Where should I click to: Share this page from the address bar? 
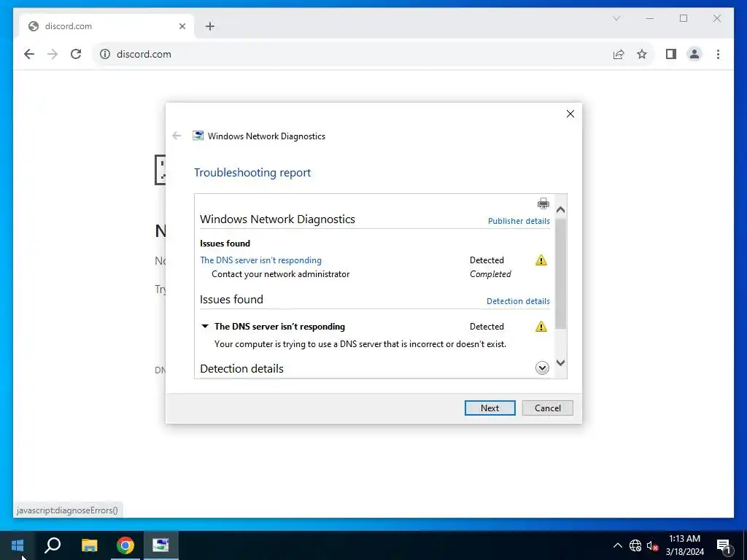tap(619, 54)
